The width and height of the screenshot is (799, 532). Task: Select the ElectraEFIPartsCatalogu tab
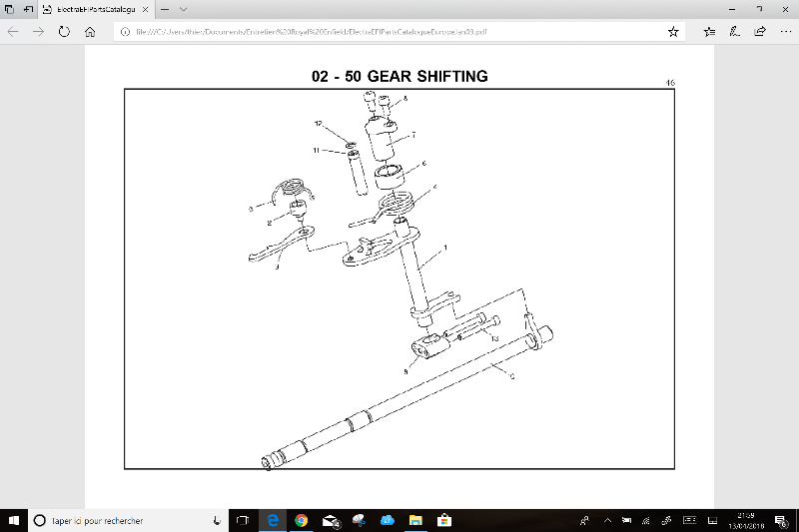click(x=96, y=9)
